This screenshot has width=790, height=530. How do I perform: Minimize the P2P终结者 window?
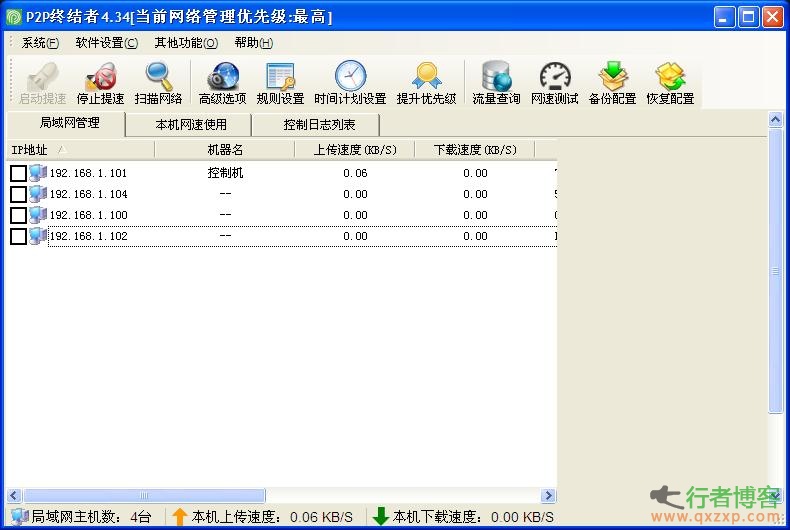pos(724,17)
